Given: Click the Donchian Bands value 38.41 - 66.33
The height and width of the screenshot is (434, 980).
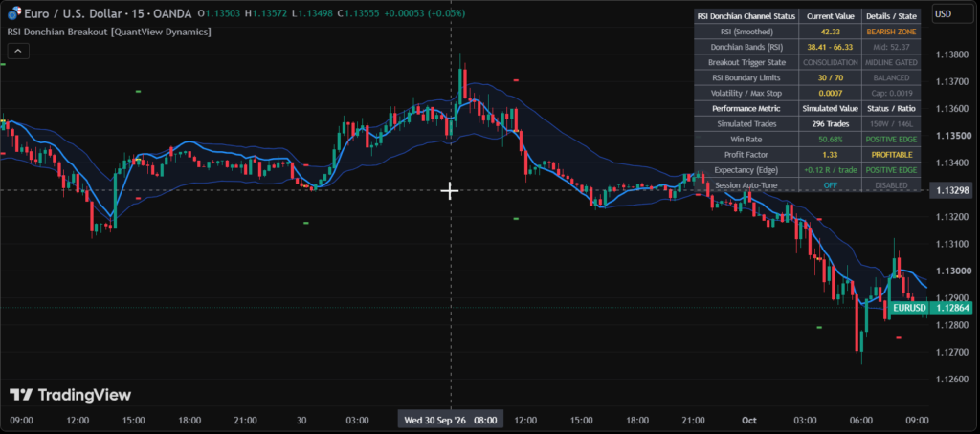Looking at the screenshot, I should pyautogui.click(x=830, y=47).
